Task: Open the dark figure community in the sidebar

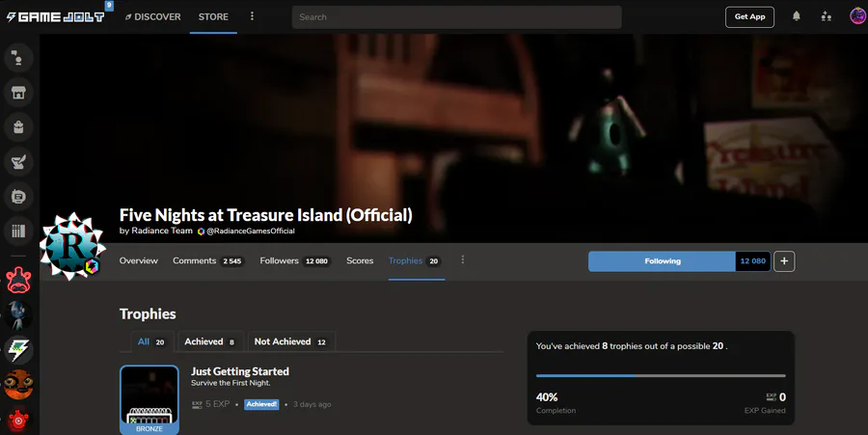Action: (x=18, y=314)
